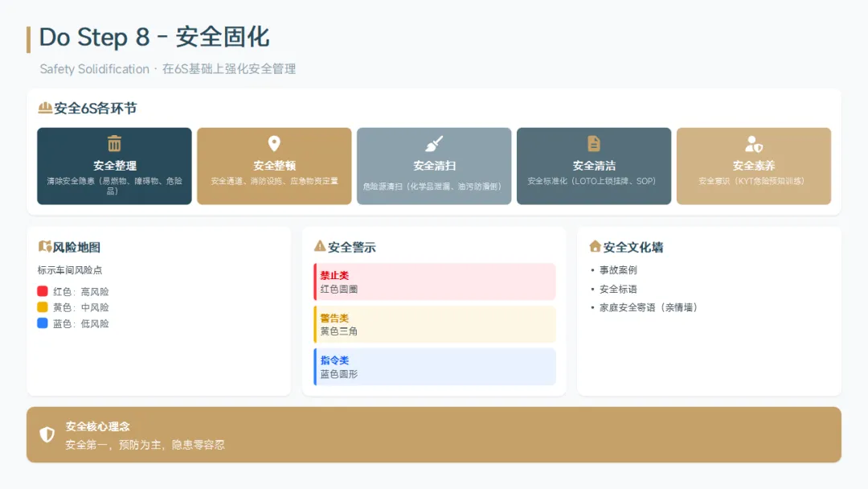868x489 pixels.
Task: Select the red 高风险 color swatch
Action: (x=43, y=291)
